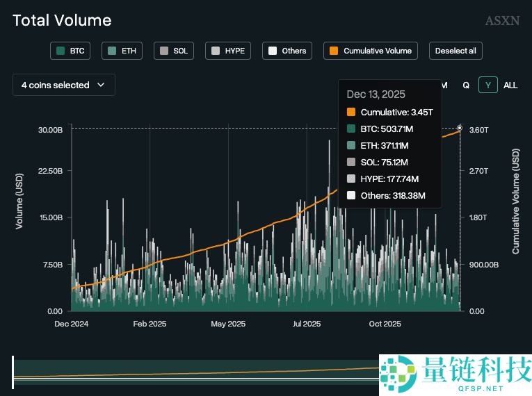Click the white Others color swatch in legend
532x396 pixels.
point(273,51)
